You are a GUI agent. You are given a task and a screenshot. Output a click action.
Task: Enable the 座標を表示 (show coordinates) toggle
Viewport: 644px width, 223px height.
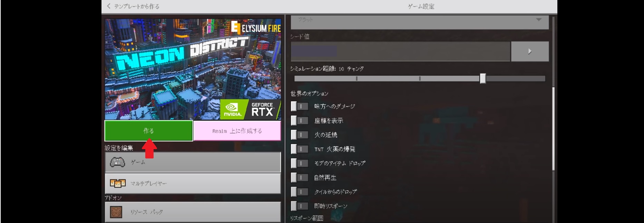point(299,120)
